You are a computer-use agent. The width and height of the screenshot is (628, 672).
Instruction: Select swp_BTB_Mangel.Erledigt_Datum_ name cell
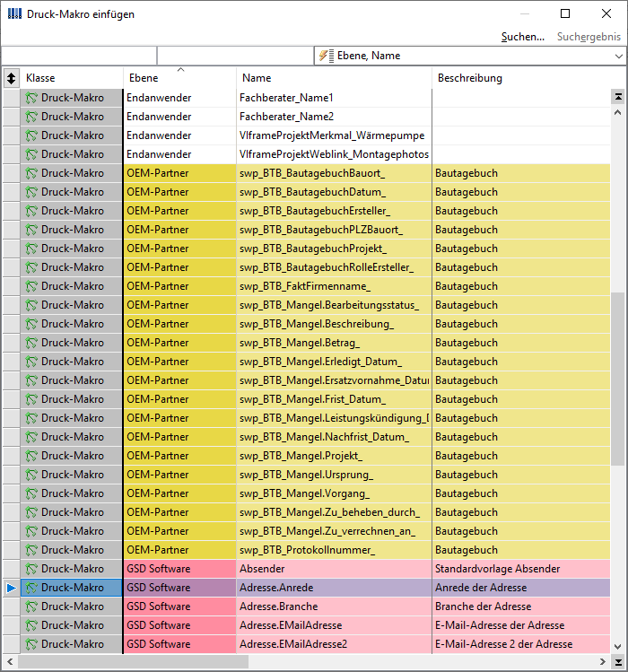(334, 362)
